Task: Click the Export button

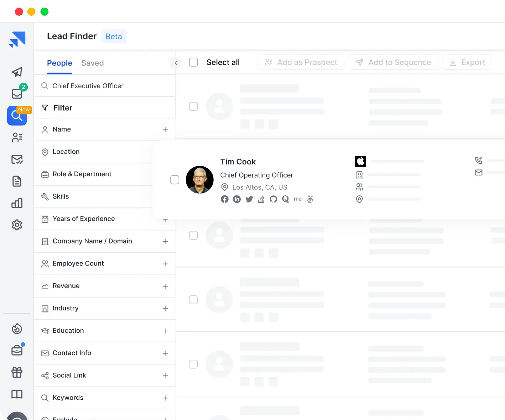Action: tap(467, 62)
